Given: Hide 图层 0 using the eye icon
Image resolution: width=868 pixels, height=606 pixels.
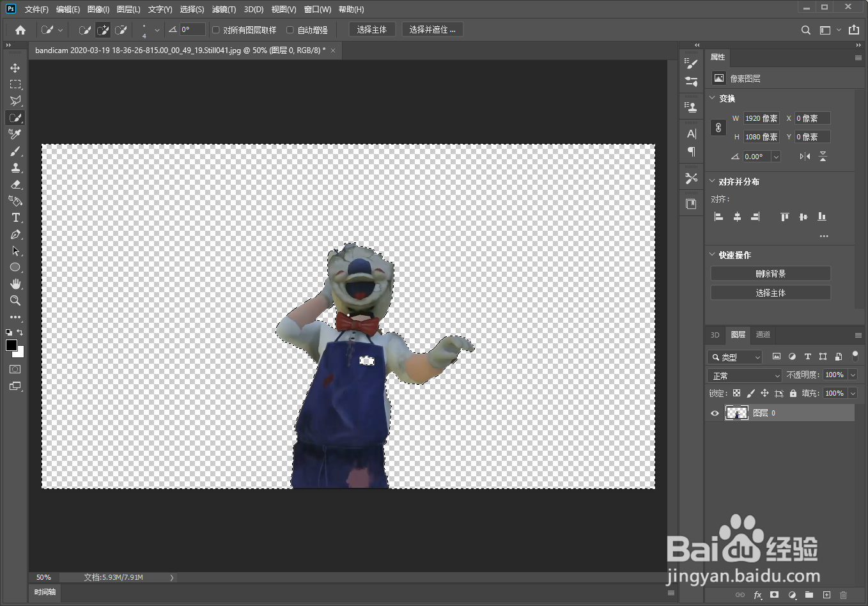Looking at the screenshot, I should pyautogui.click(x=715, y=414).
